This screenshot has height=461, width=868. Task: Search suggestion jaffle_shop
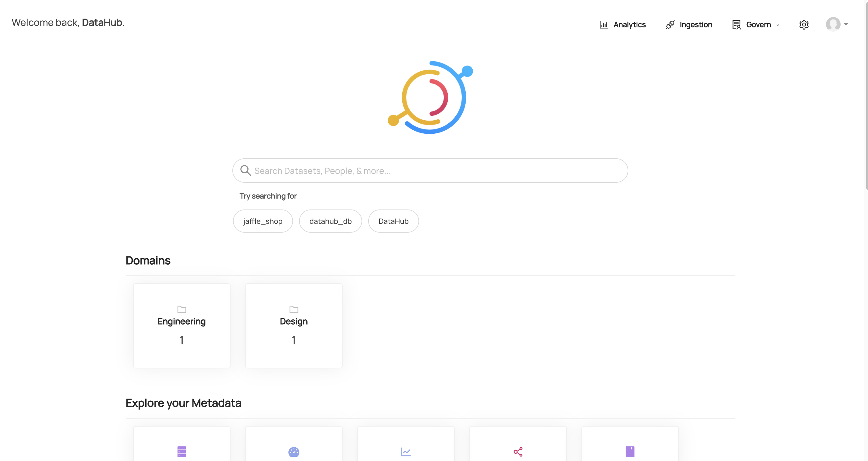pyautogui.click(x=263, y=221)
